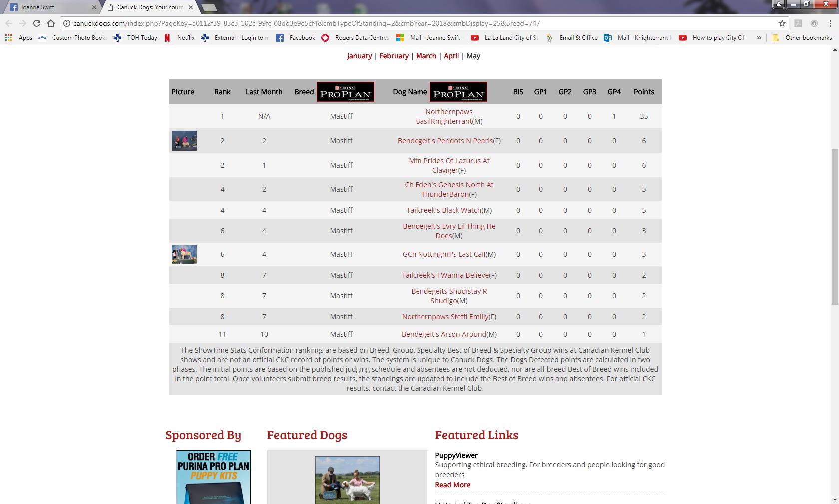Screen dimensions: 839x504
Task: Show March standings
Action: 426,56
